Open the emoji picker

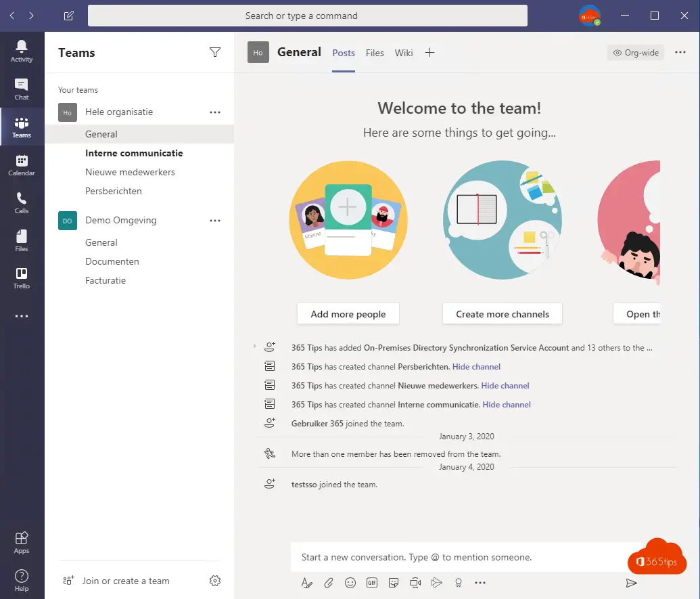pyautogui.click(x=350, y=583)
